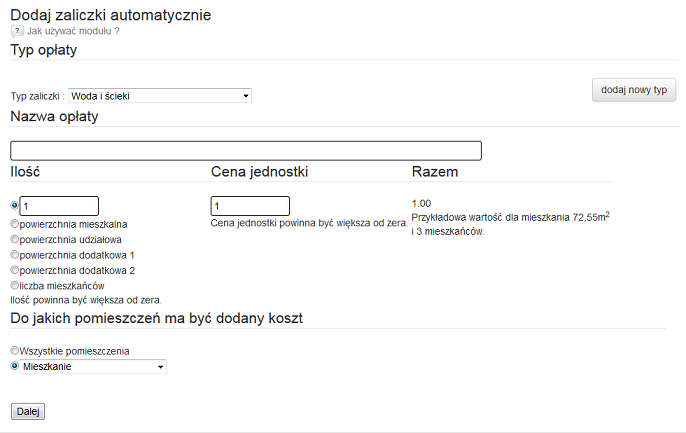Click 'Ilość powinna być większa od zera.' message
Viewport: 686px width, 433px height.
coord(86,300)
